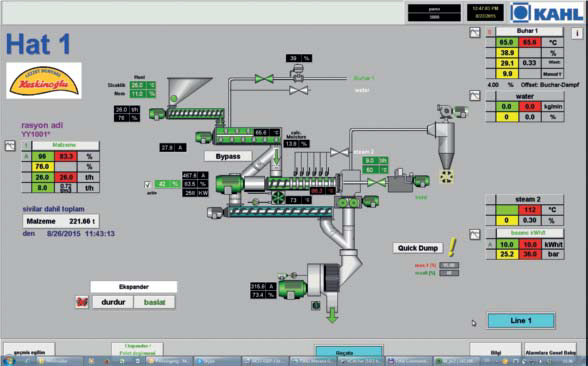Click the green down arrow in bypass chute
This screenshot has height=366, width=588.
[277, 157]
